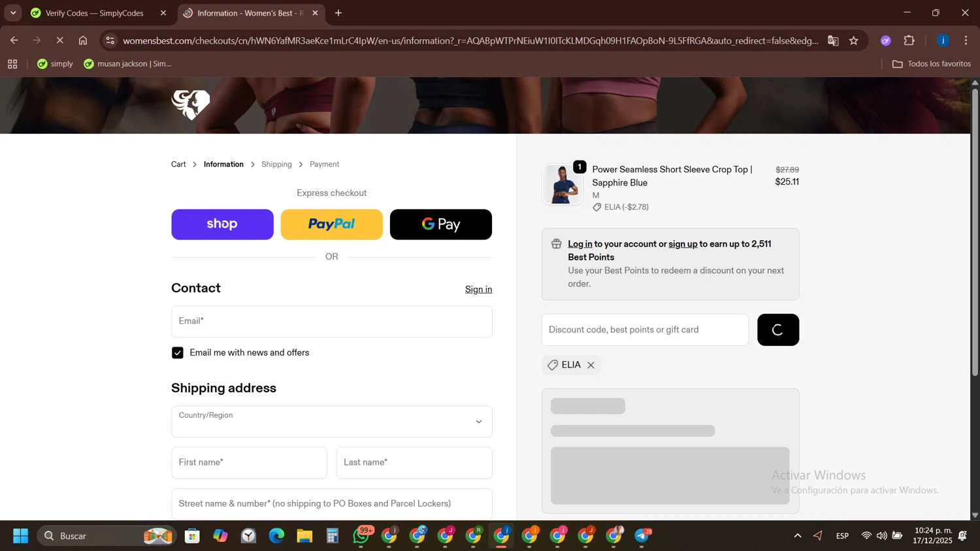
Task: Click the loading apply discount button
Action: point(778,330)
